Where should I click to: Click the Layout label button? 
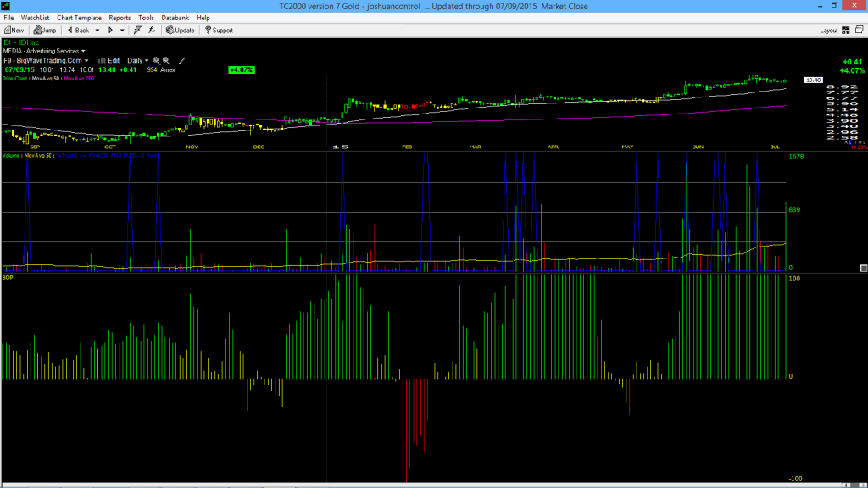(828, 30)
